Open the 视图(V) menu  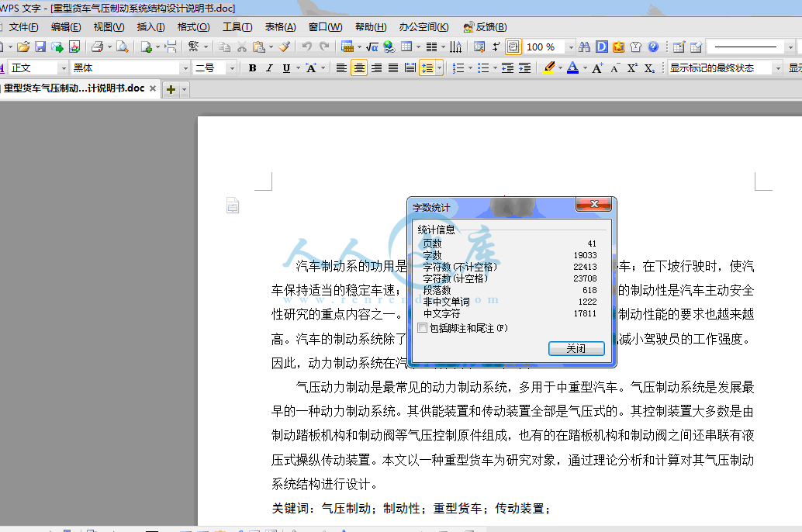coord(109,27)
